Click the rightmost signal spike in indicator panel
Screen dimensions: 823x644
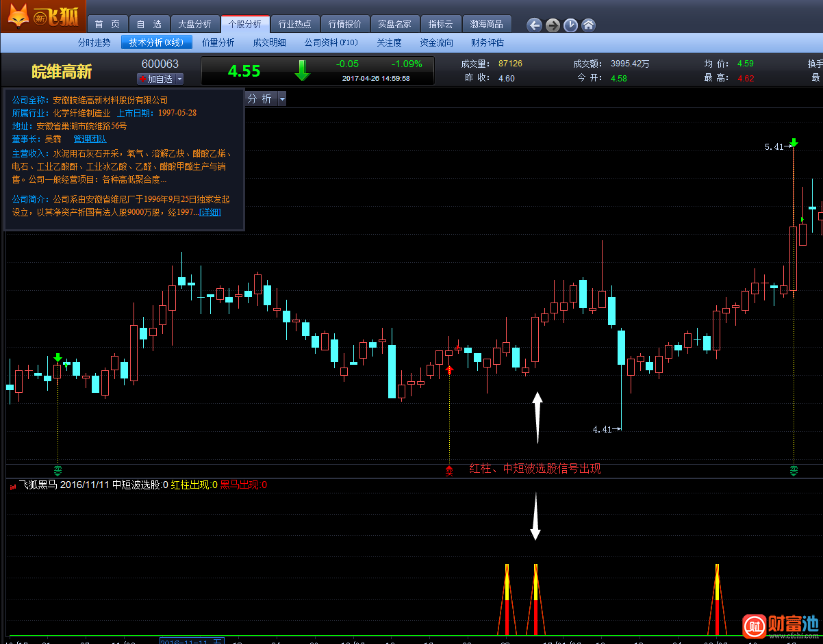[717, 600]
